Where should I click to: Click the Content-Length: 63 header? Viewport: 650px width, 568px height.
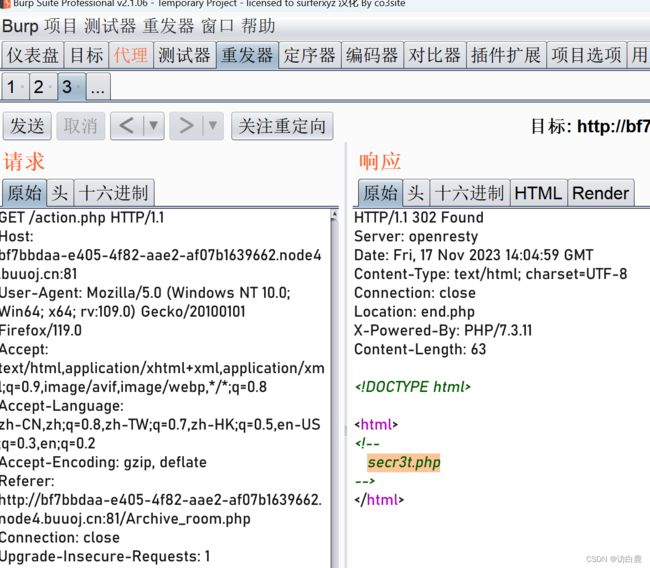coord(420,349)
